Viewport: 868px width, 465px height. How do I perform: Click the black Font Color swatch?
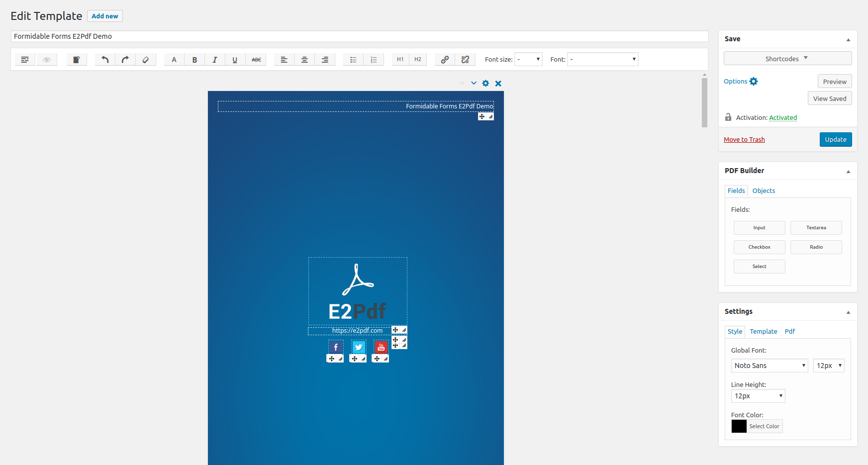[739, 426]
